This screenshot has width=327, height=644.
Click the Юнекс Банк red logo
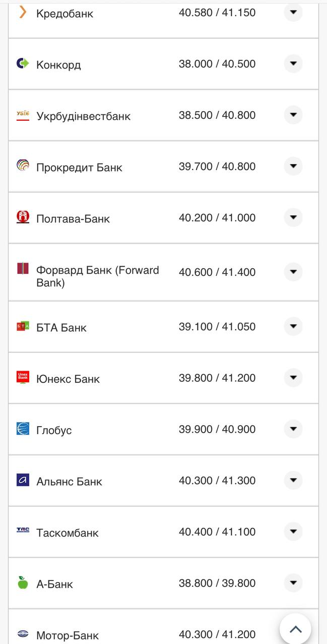pos(23,377)
